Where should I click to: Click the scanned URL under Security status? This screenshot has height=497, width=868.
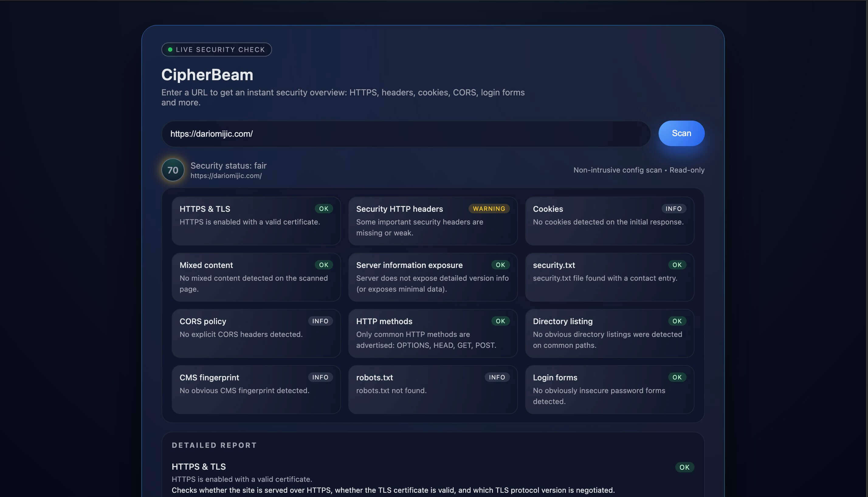coord(226,176)
